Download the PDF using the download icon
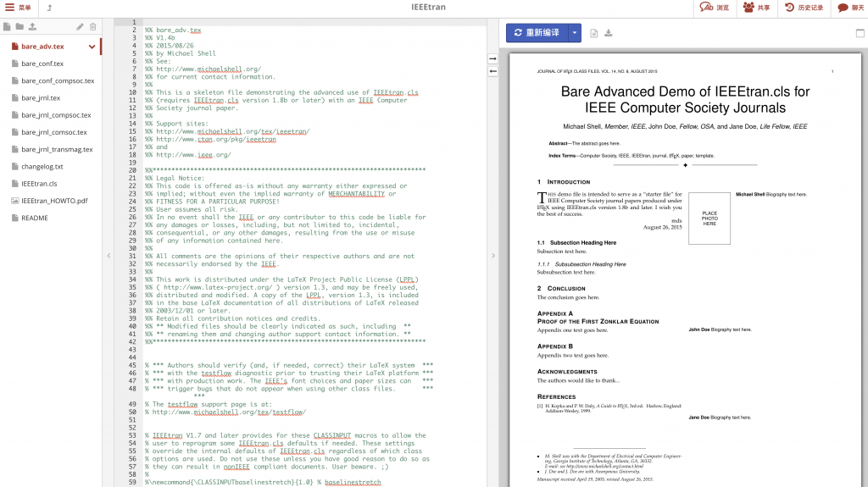 (609, 33)
